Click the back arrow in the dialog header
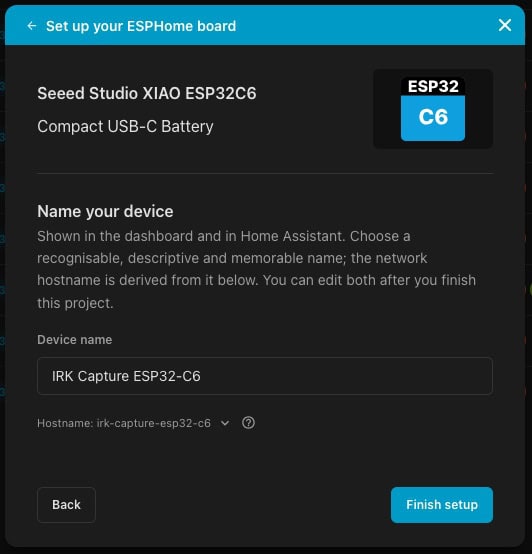532x554 pixels. click(x=32, y=26)
